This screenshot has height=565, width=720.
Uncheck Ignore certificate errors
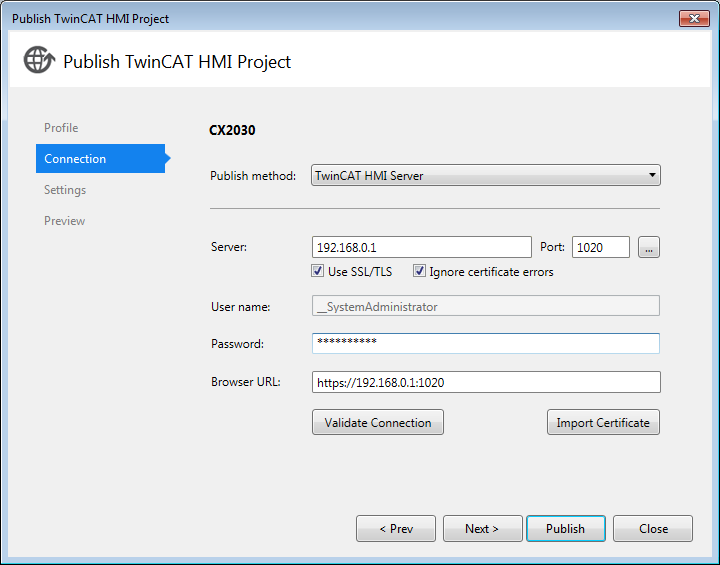point(419,271)
